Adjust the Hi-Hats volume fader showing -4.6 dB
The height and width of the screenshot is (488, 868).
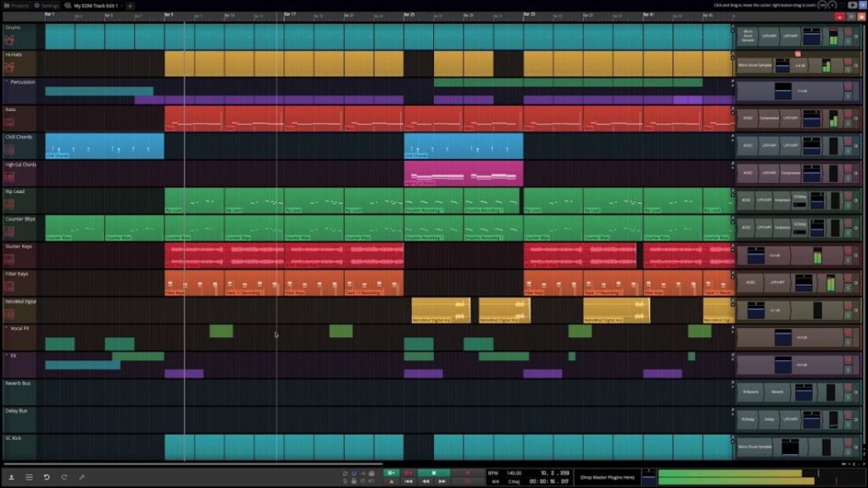(801, 64)
